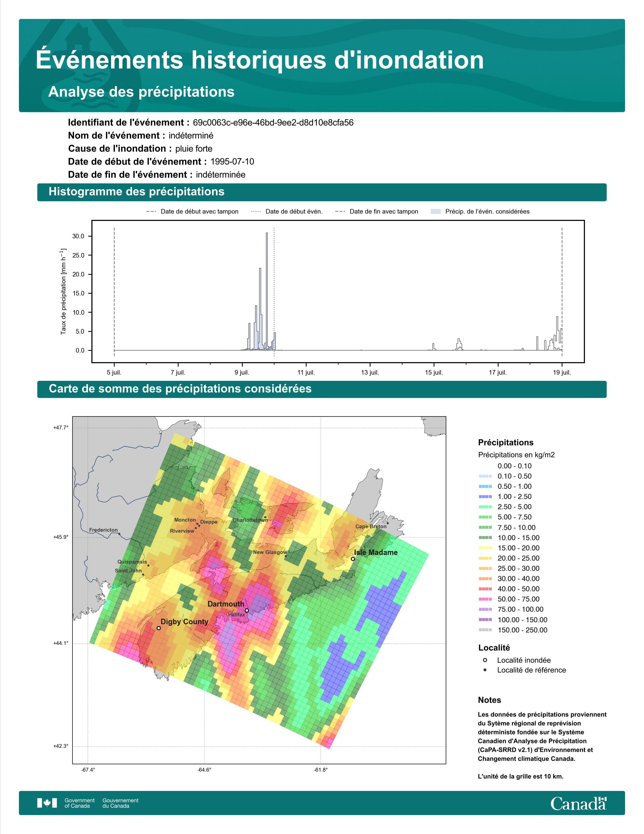The image size is (644, 834).
Task: Click the tallest precipitation bar near 30 mm/h
Action: click(x=267, y=291)
